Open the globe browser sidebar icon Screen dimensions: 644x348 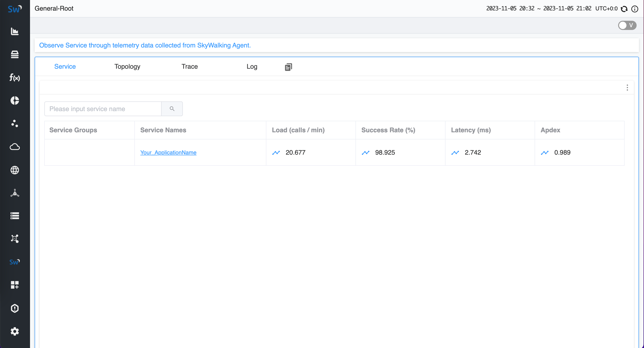coord(15,170)
